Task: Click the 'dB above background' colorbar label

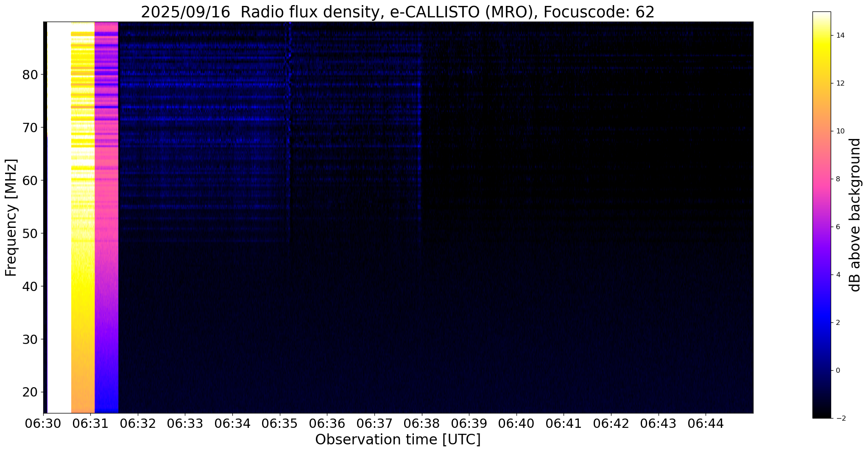Action: point(855,215)
